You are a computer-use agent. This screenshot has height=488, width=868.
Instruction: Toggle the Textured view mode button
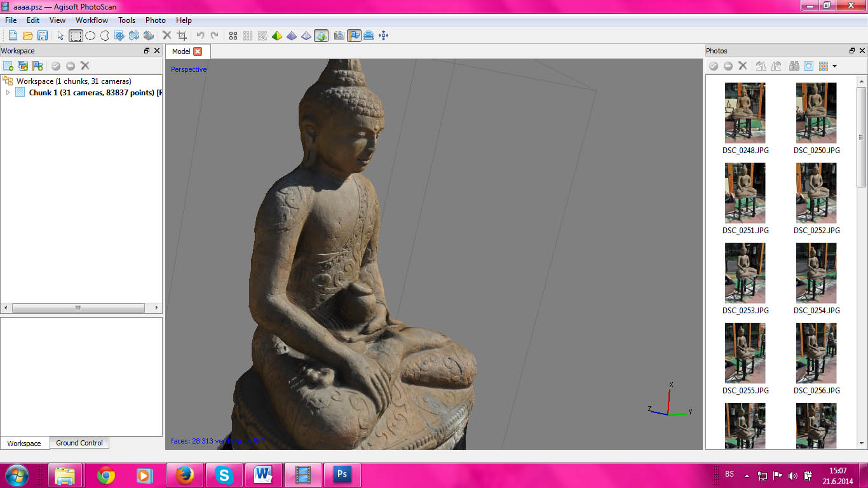tap(321, 36)
